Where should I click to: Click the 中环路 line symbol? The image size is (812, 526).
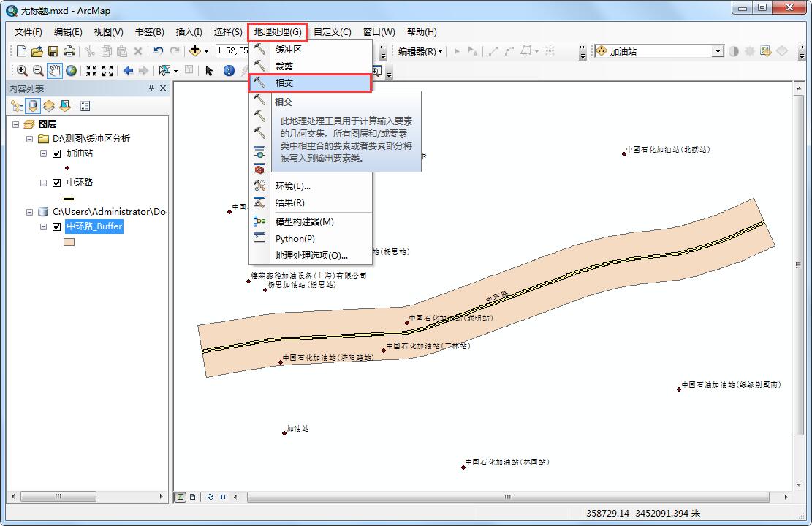pos(69,197)
